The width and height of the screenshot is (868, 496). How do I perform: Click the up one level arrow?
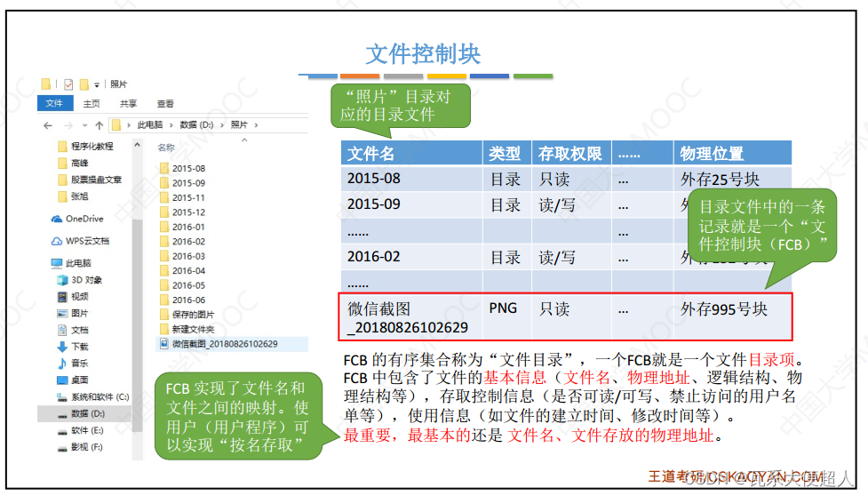click(x=100, y=125)
